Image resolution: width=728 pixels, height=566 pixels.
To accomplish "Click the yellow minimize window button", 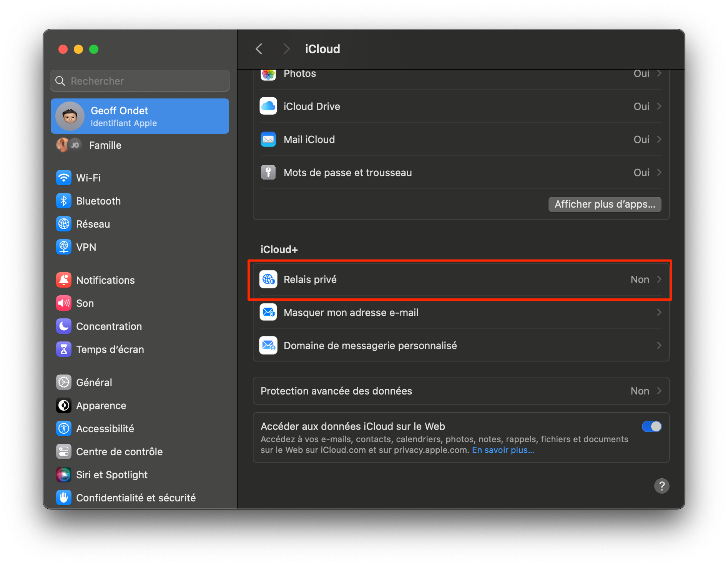I will 78,49.
